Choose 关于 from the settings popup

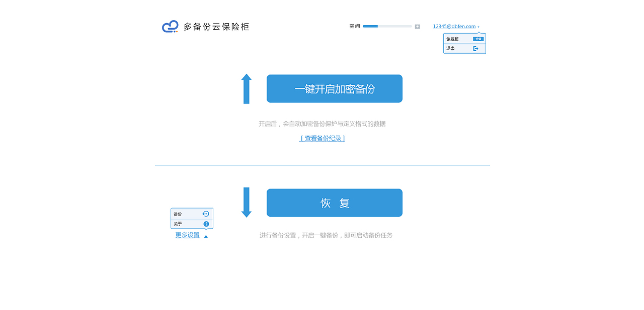point(177,224)
